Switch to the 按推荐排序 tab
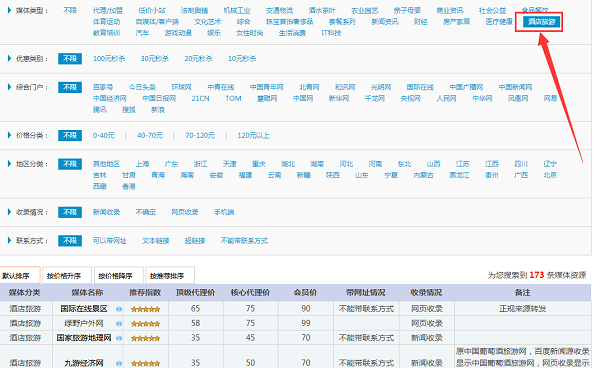 (x=170, y=275)
